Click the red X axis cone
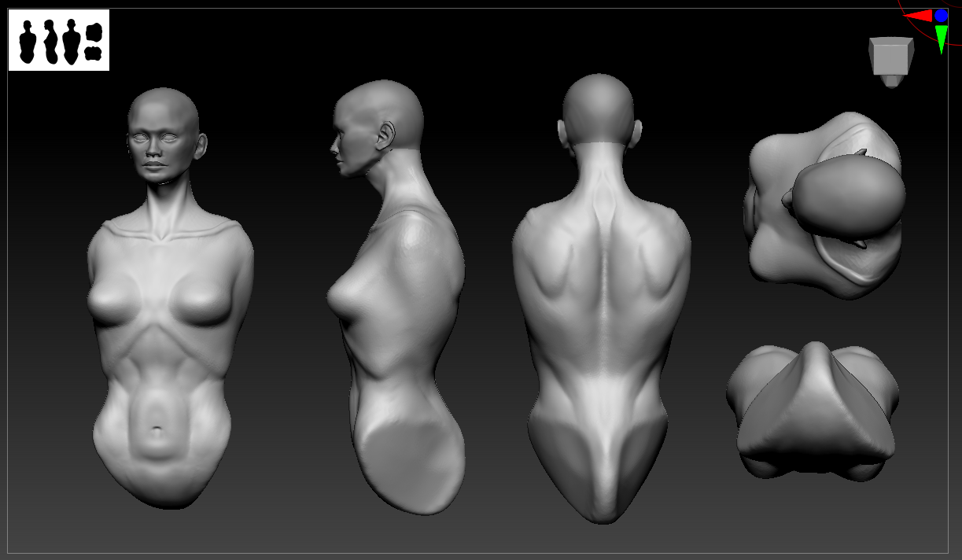Screen dimensions: 962x560 coord(918,15)
